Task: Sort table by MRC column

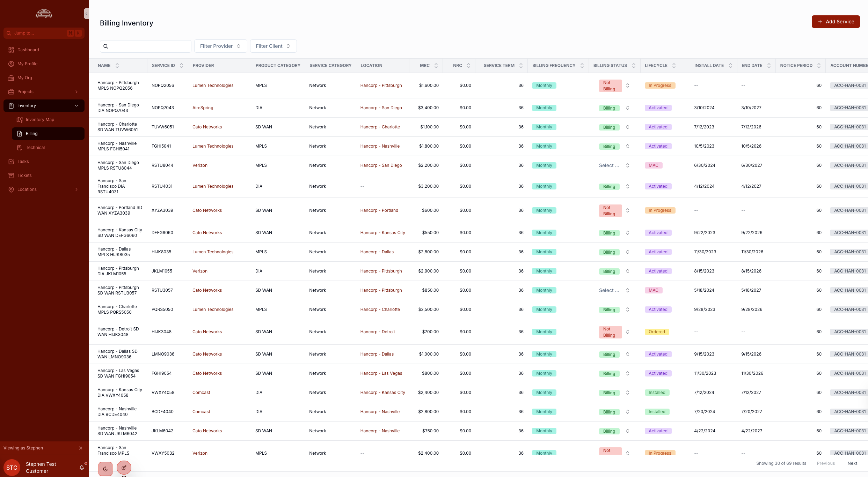Action: (x=436, y=66)
